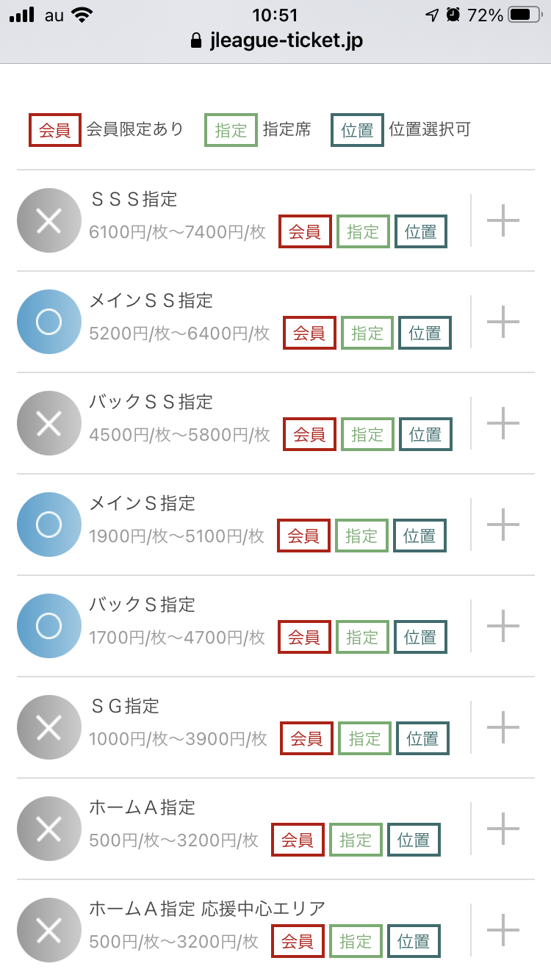
Task: Expand バックＳ指定 ticket options
Action: pos(503,626)
